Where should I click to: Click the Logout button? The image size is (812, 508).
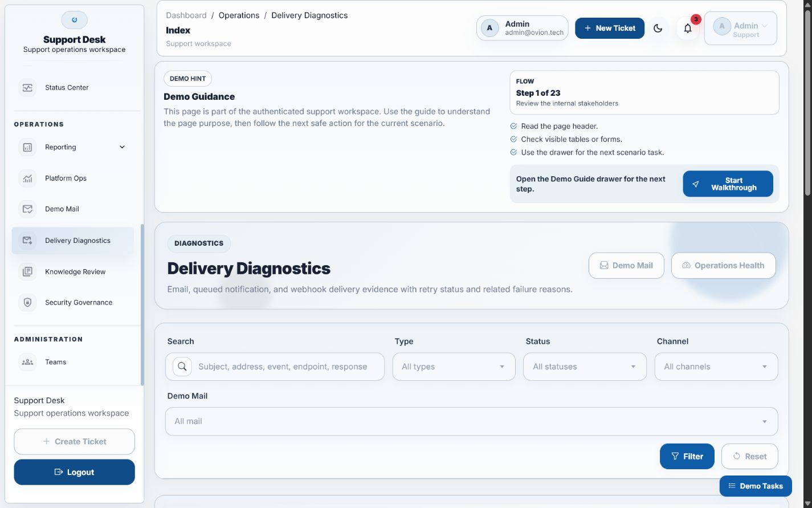[x=74, y=472]
